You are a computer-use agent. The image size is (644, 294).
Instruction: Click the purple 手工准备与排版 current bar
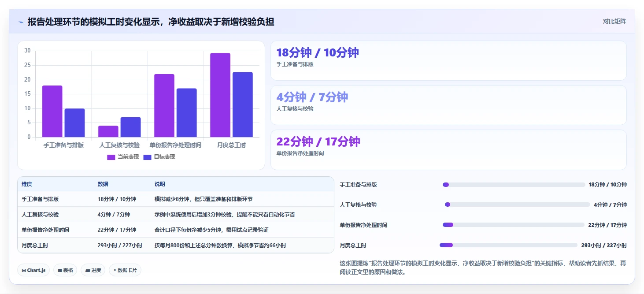tap(52, 111)
